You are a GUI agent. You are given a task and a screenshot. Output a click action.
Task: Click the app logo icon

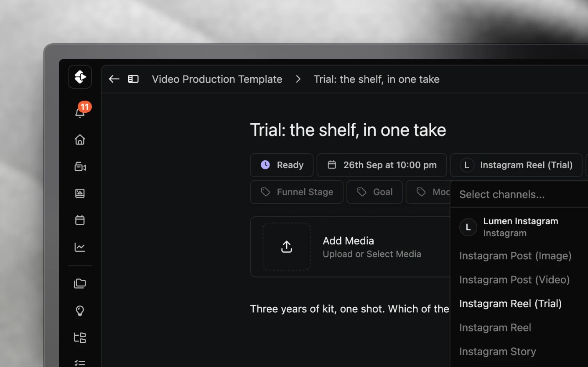80,77
